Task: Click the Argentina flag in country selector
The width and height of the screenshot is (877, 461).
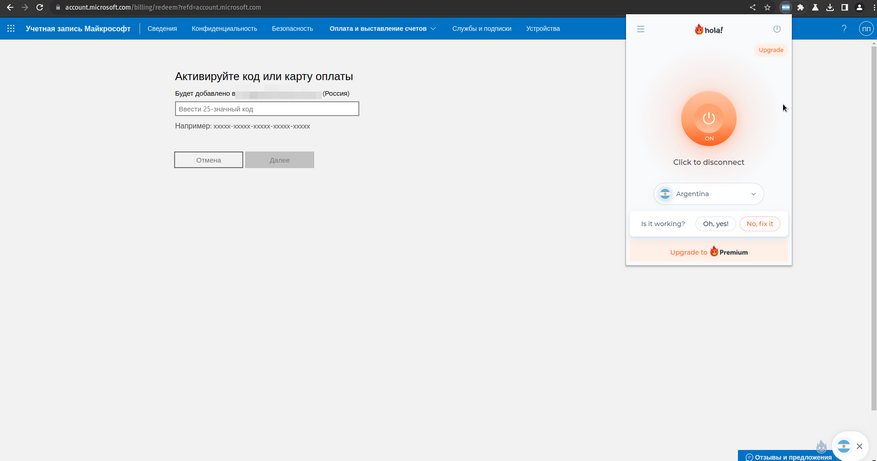Action: tap(665, 194)
